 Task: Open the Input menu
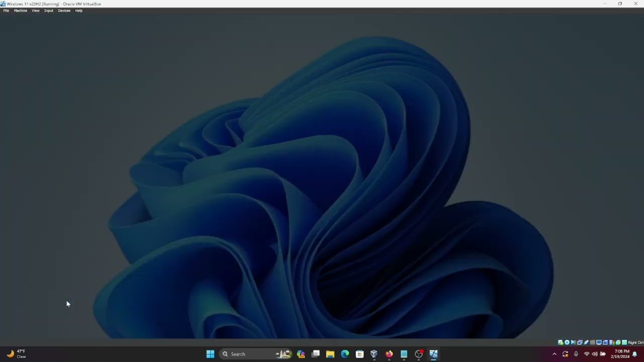(x=48, y=11)
